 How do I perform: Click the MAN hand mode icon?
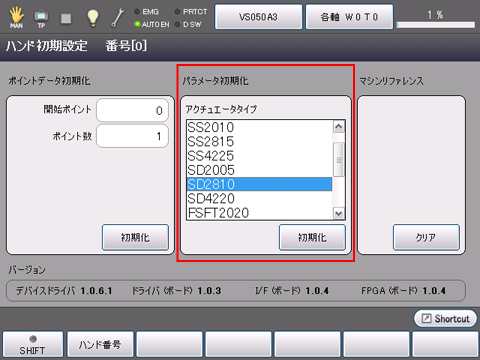click(x=16, y=17)
